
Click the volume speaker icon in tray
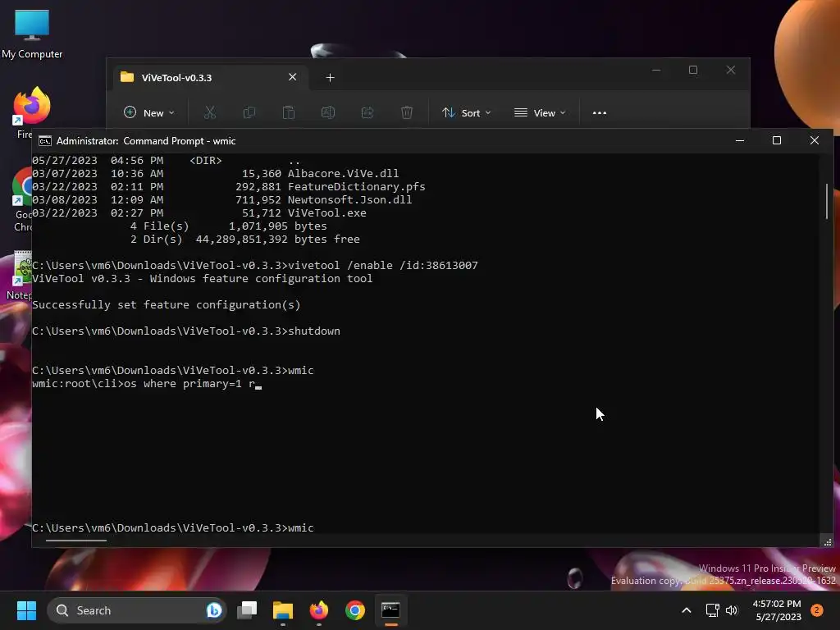coord(731,610)
